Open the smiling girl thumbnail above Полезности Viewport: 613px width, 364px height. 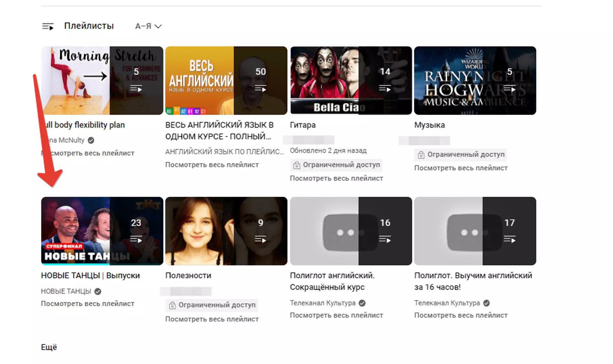(226, 231)
